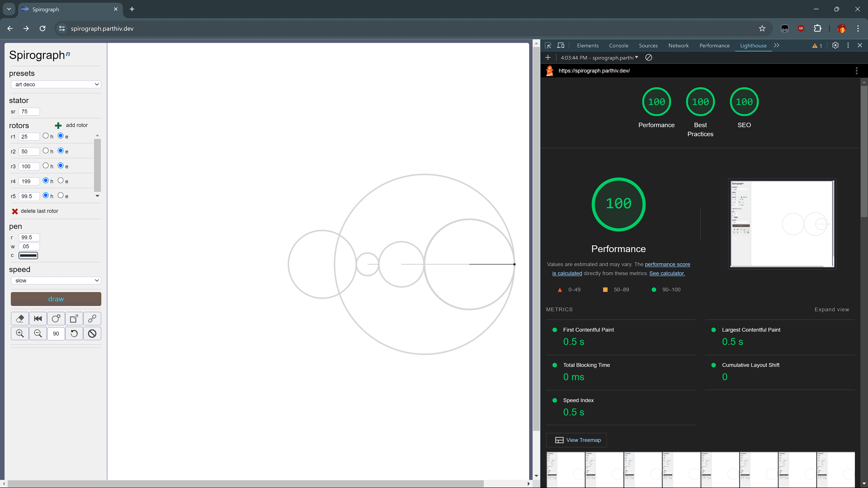868x488 pixels.
Task: Open the See calculator link
Action: [x=667, y=273]
